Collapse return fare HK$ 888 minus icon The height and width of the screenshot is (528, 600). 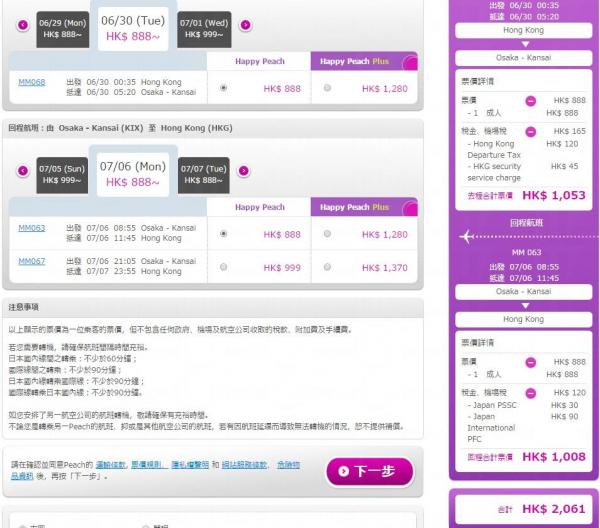(531, 362)
